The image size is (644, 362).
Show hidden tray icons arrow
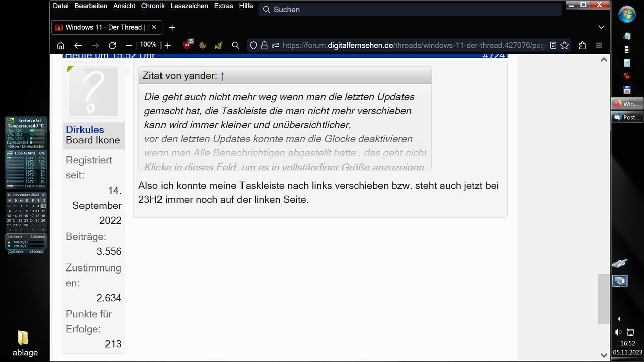619,319
